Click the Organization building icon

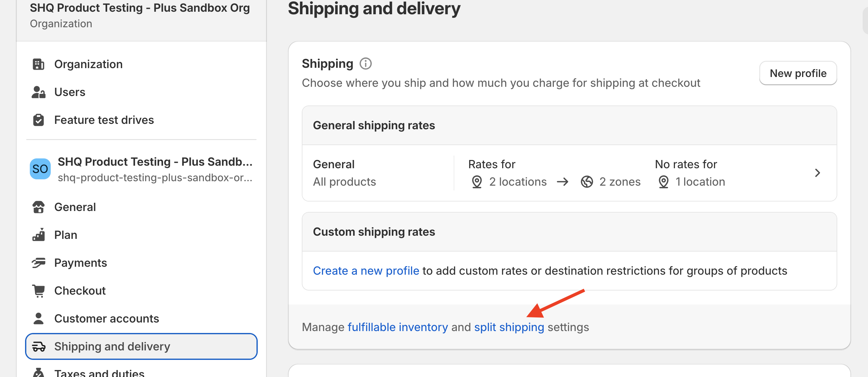[x=38, y=64]
